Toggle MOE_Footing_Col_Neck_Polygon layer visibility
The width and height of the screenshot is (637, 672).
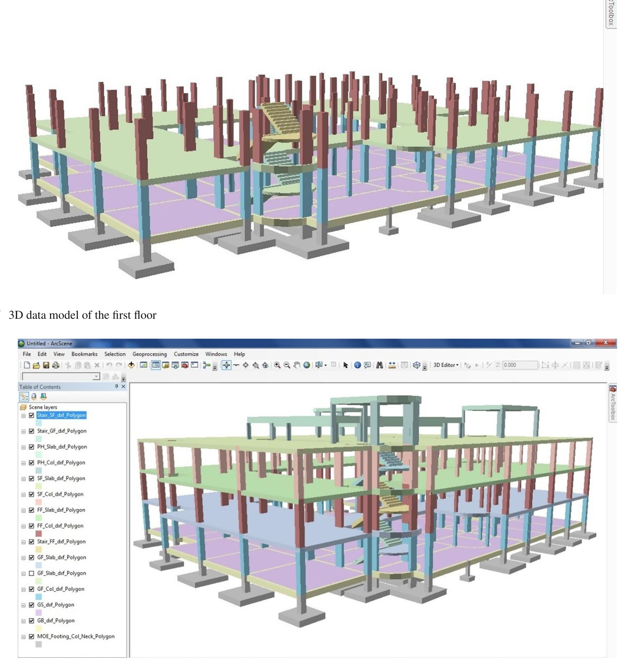click(31, 637)
